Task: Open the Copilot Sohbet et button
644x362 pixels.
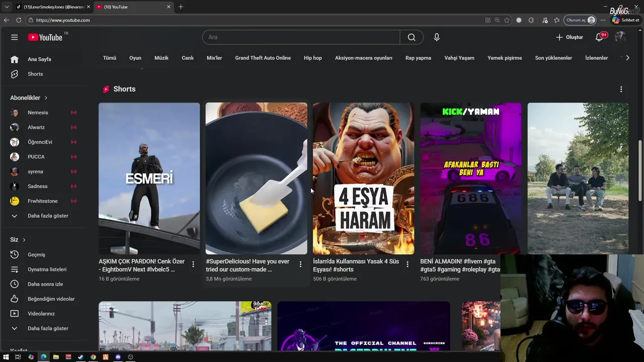Action: coord(625,20)
